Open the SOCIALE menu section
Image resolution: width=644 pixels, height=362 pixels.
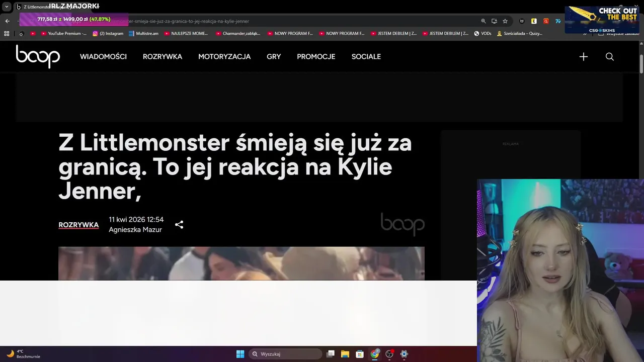[x=366, y=57]
